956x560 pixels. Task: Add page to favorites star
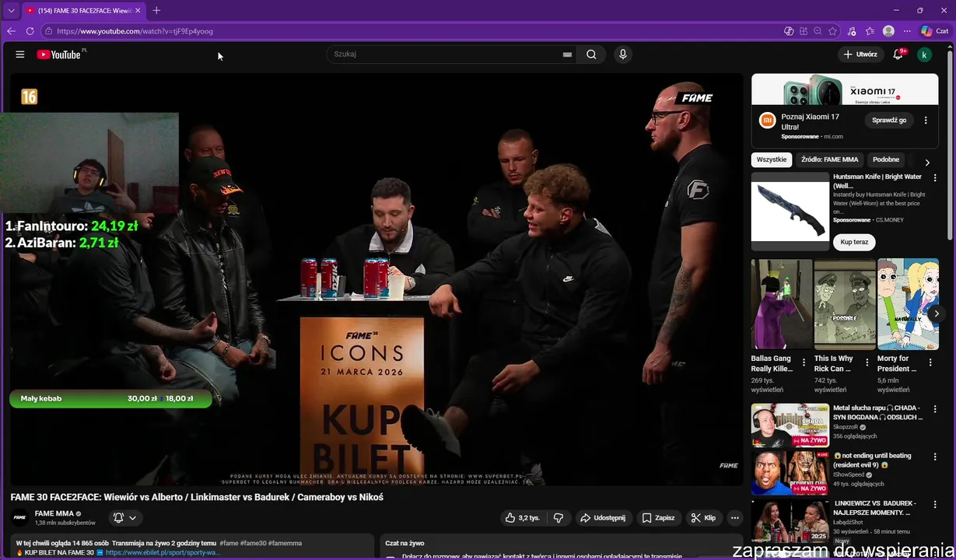pyautogui.click(x=832, y=31)
